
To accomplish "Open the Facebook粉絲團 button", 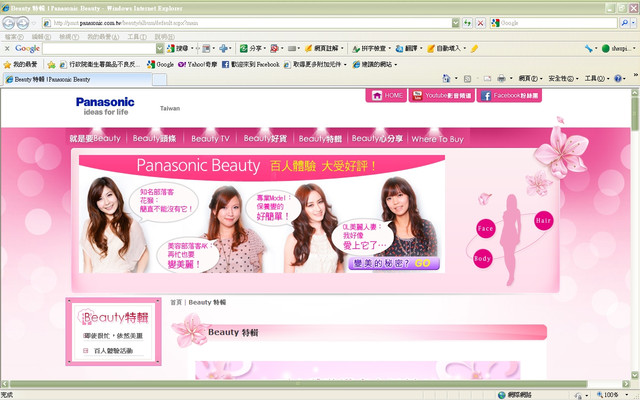I will coord(509,95).
